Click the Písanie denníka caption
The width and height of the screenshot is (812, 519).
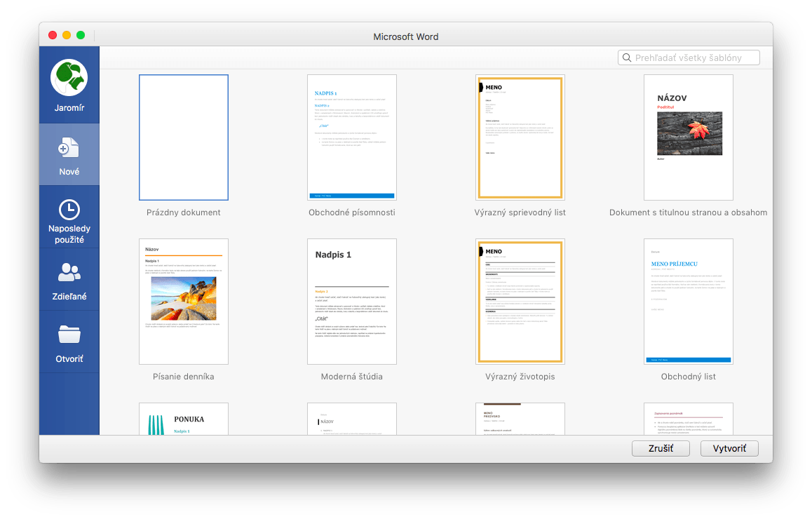coord(183,377)
